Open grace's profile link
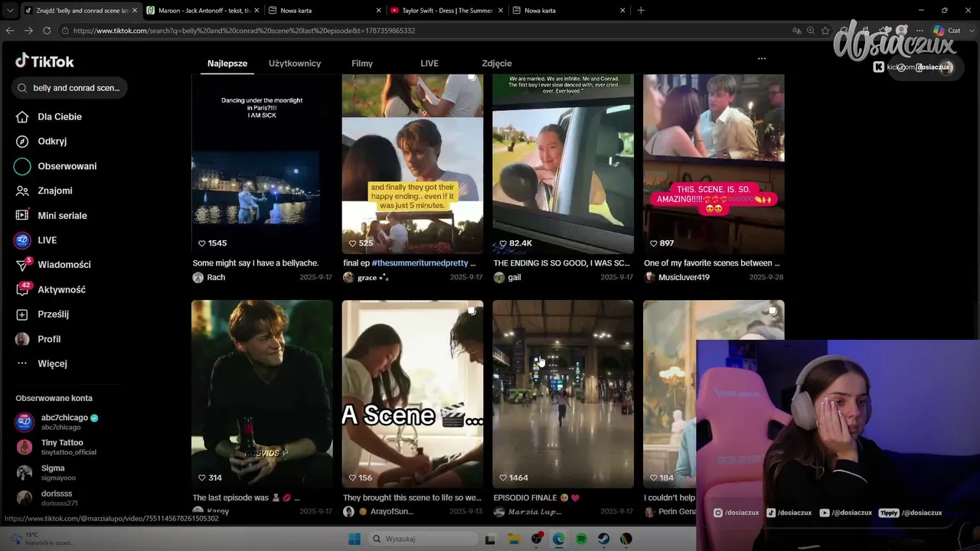Image resolution: width=980 pixels, height=551 pixels. [373, 278]
